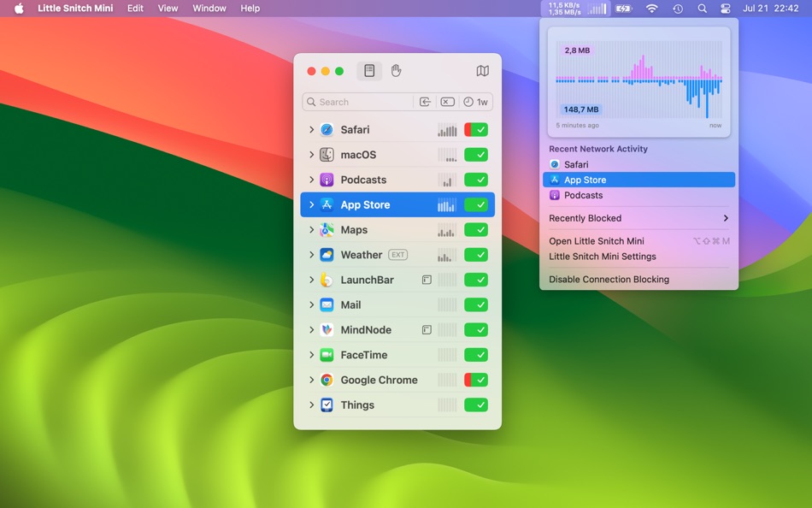Open the 1w time range selector
The height and width of the screenshot is (508, 812).
pos(476,102)
